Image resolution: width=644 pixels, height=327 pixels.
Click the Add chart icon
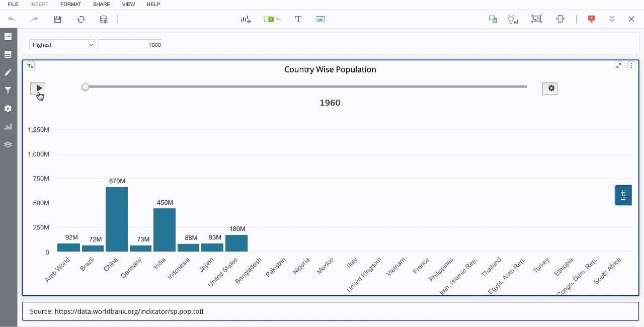(x=246, y=19)
